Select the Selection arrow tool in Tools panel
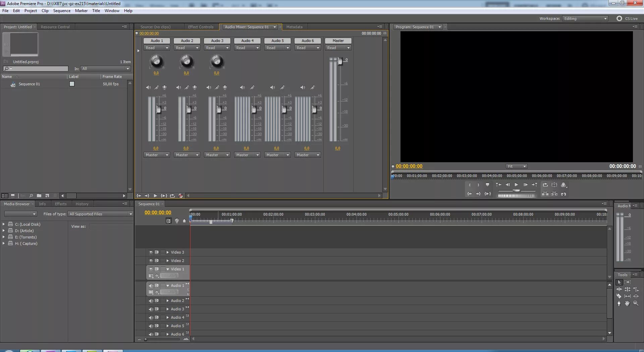This screenshot has height=352, width=644. point(619,282)
